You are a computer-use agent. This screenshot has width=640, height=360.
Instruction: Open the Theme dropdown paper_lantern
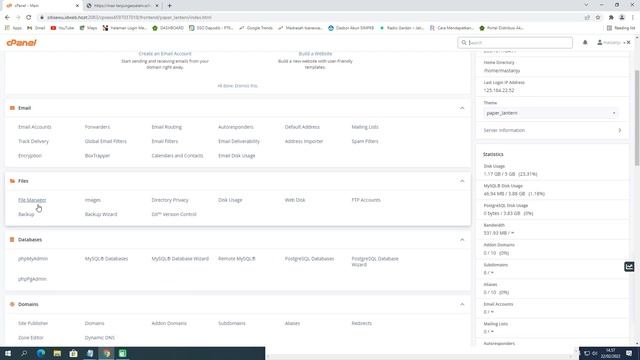(551, 113)
